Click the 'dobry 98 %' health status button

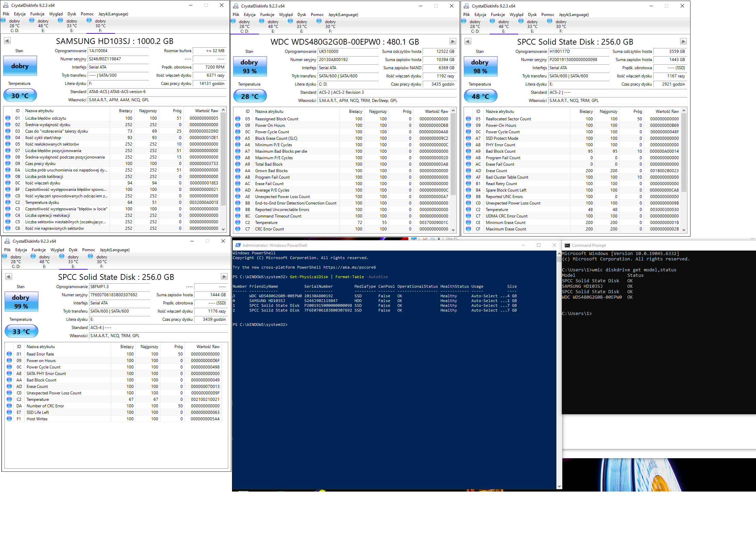point(480,66)
